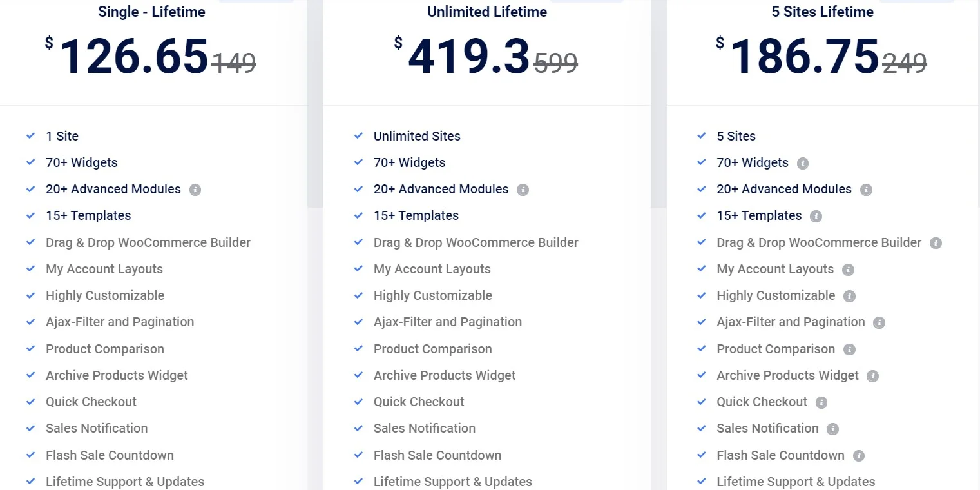
Task: Click info icon next to 5 Sites 15+ Templates
Action: tap(816, 217)
